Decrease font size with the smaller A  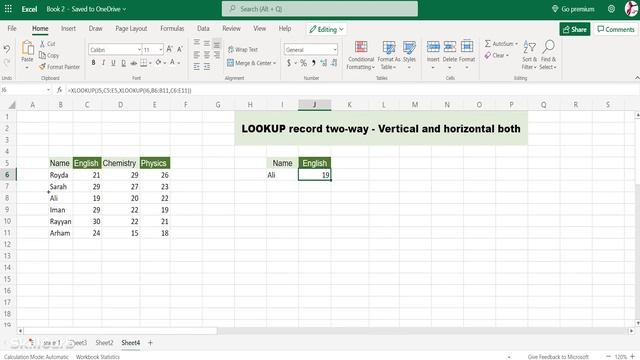(180, 49)
